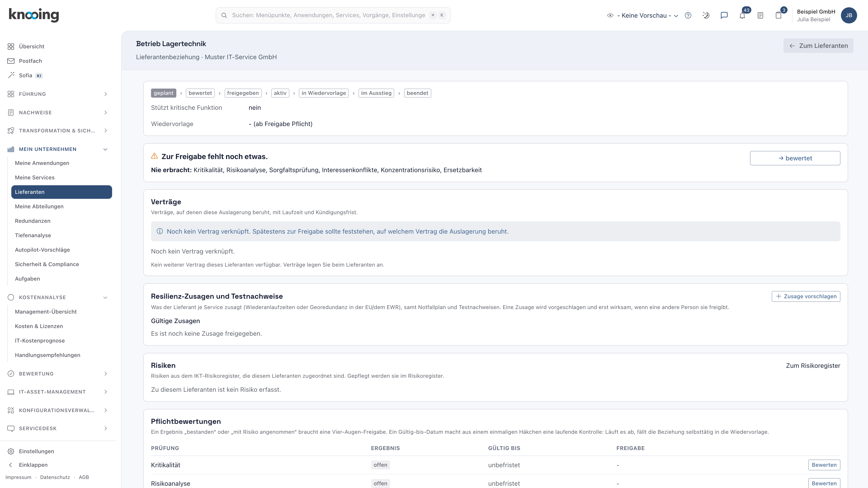
Task: Open the help question mark icon
Action: (688, 16)
